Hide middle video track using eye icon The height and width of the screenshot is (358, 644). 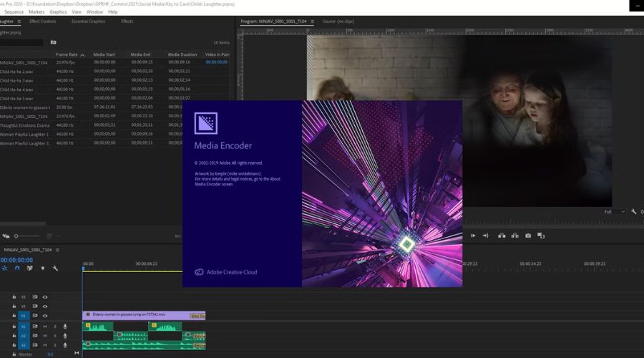tap(45, 306)
